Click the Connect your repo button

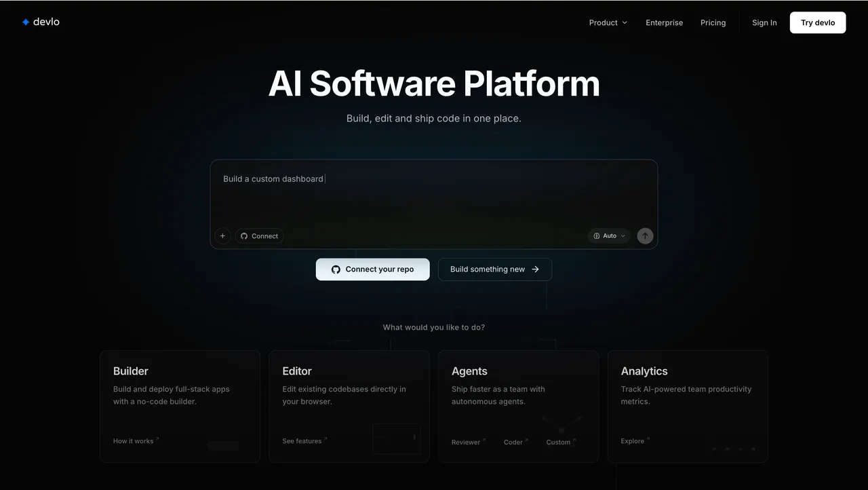(x=372, y=269)
